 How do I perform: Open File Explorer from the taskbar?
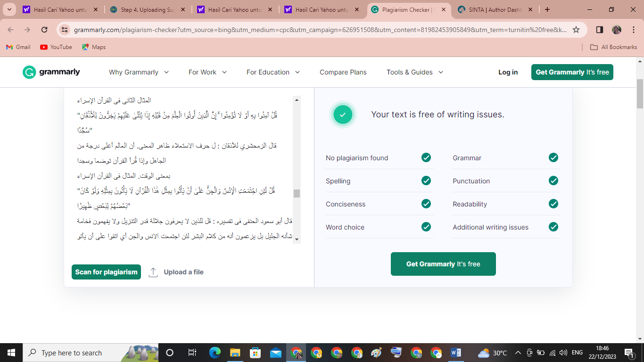point(235,353)
